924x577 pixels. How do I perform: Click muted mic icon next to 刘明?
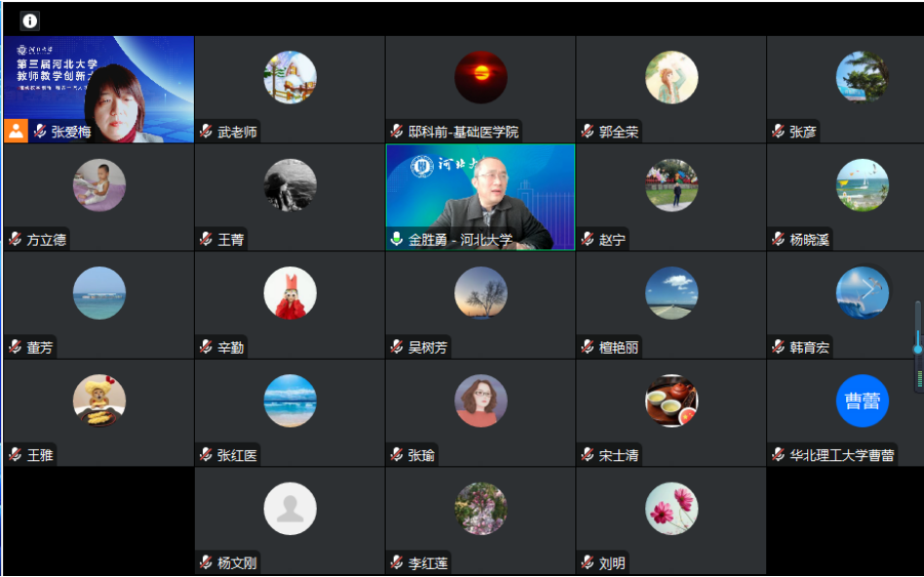pyautogui.click(x=587, y=562)
